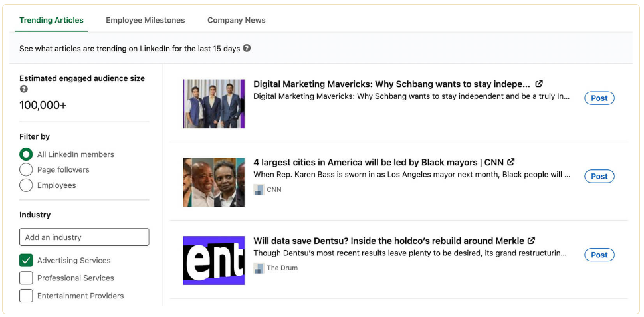Viewport: 644px width, 317px height.
Task: Select the Page followers filter option
Action: pos(26,169)
